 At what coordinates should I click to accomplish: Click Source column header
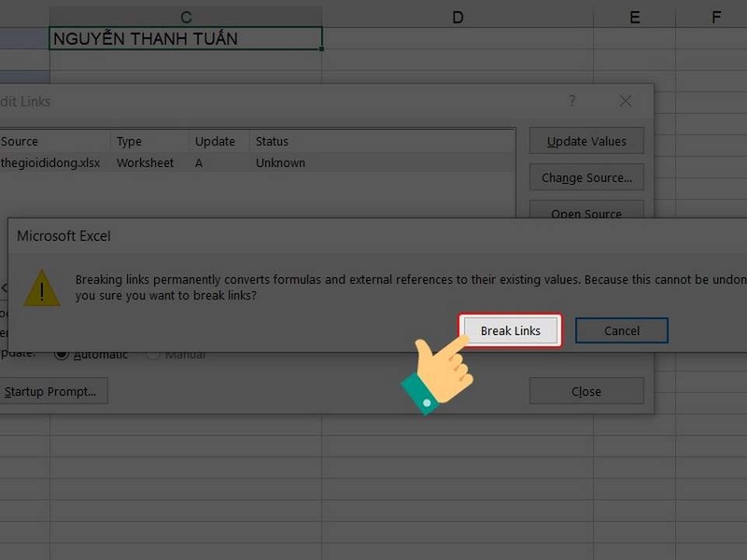click(55, 142)
